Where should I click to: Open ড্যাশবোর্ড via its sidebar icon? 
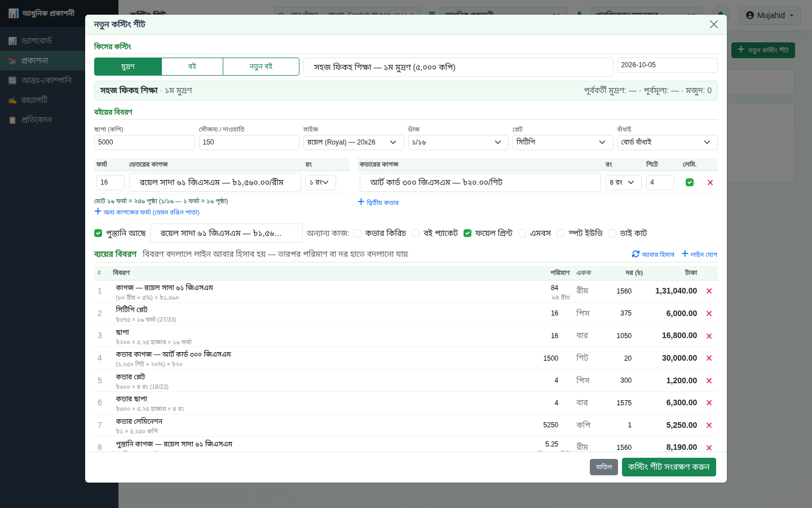coord(12,41)
